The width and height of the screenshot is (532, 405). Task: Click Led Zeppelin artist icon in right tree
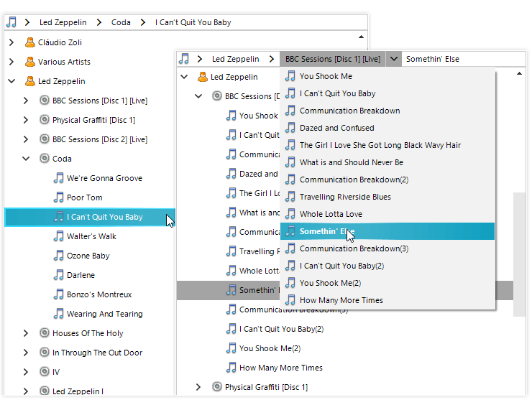click(203, 77)
